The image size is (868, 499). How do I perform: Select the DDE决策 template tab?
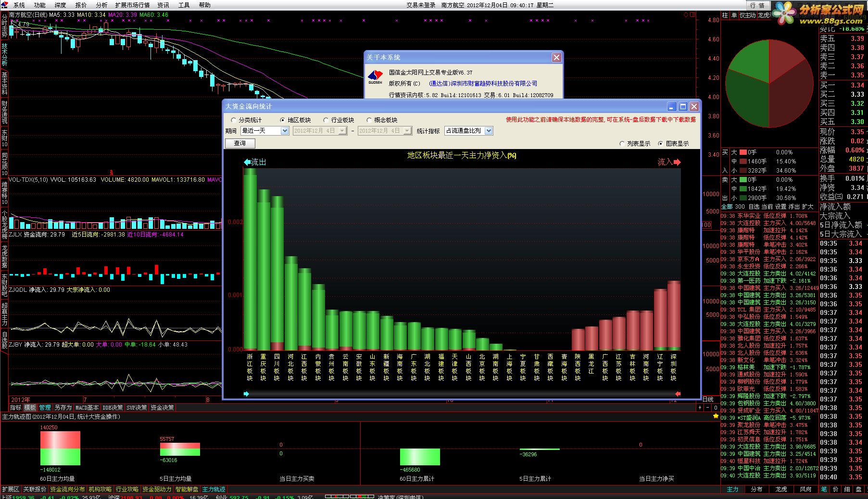[113, 407]
